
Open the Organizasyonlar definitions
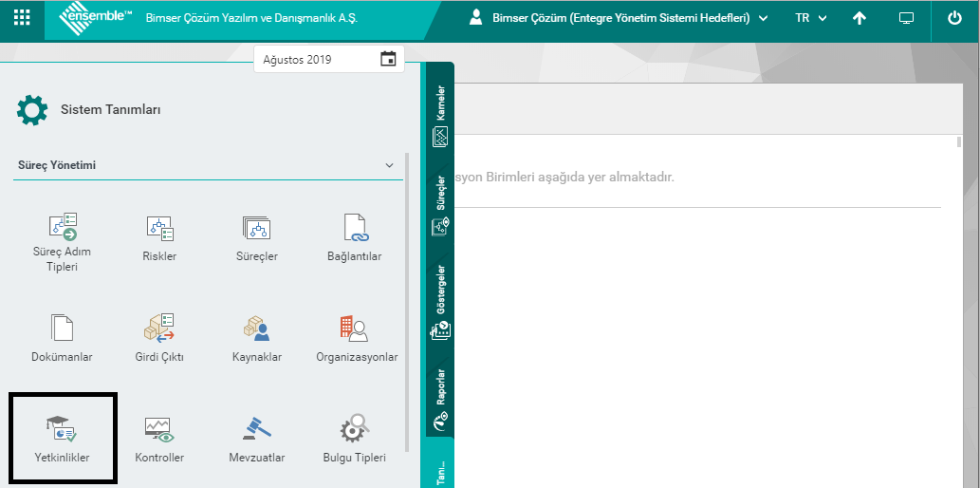[x=357, y=339]
